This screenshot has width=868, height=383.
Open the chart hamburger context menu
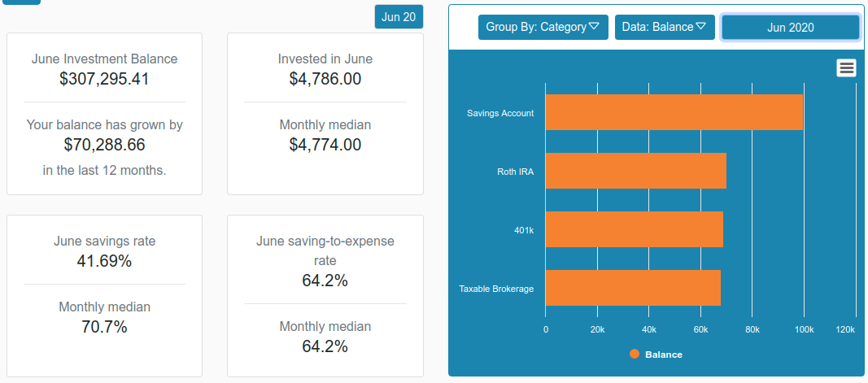[846, 67]
